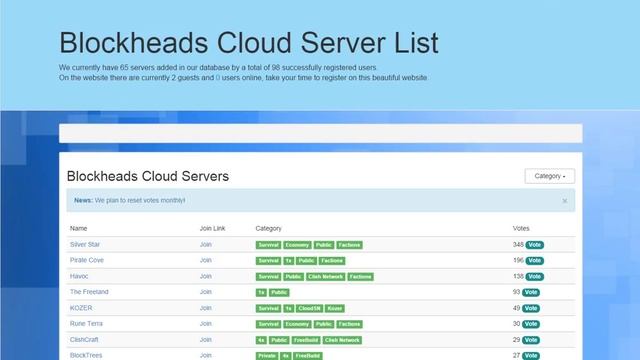This screenshot has width=640, height=360.
Task: Click the Survival tag on Rune Terra
Action: tap(268, 324)
